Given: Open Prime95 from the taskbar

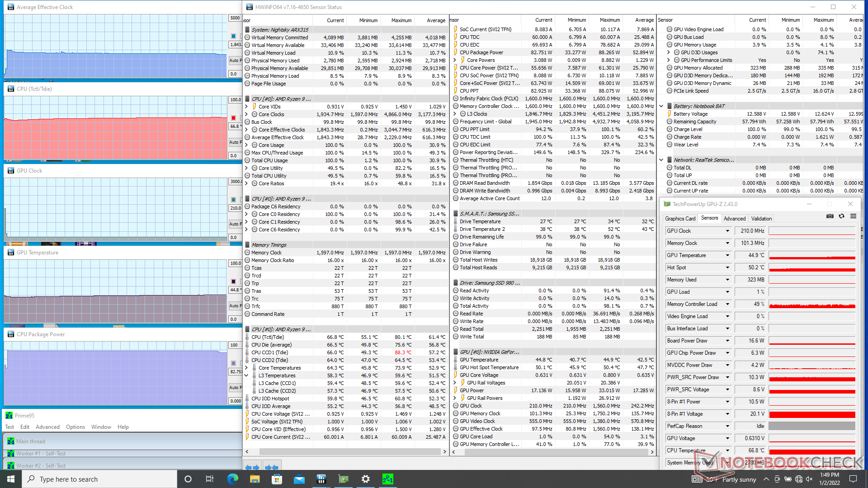Looking at the screenshot, I should (x=387, y=479).
